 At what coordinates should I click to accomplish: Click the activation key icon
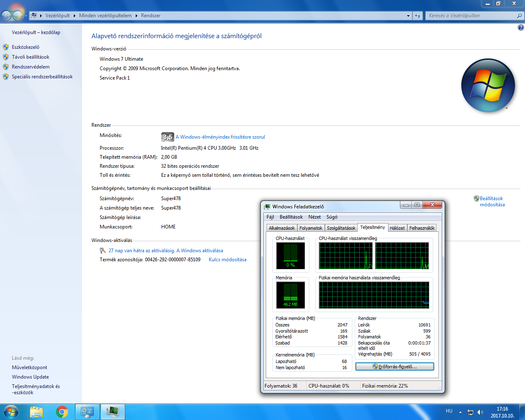coord(103,251)
